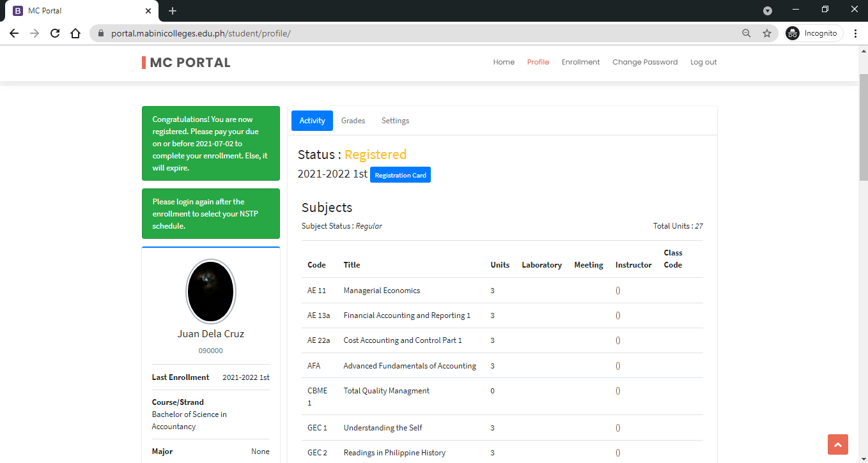
Task: Open the zoom magnifier icon in address bar
Action: [x=746, y=33]
